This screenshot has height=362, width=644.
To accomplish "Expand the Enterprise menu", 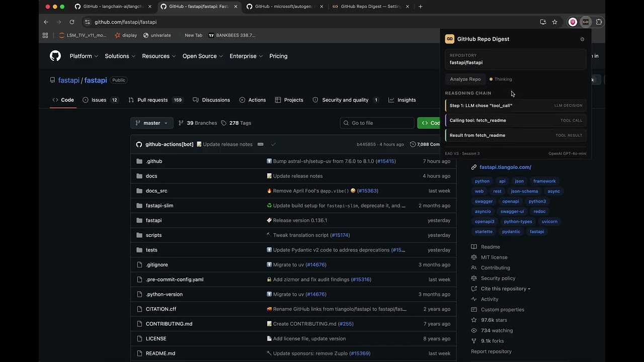I will click(246, 56).
